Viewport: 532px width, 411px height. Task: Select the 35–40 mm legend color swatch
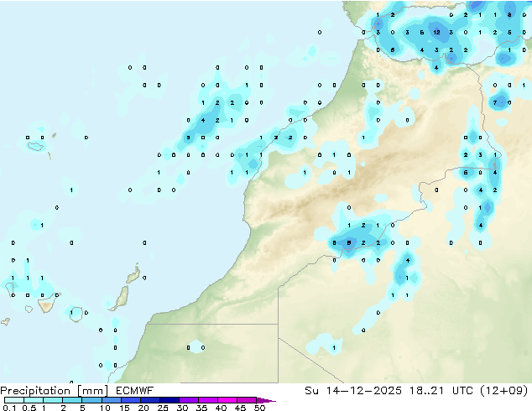click(x=207, y=400)
